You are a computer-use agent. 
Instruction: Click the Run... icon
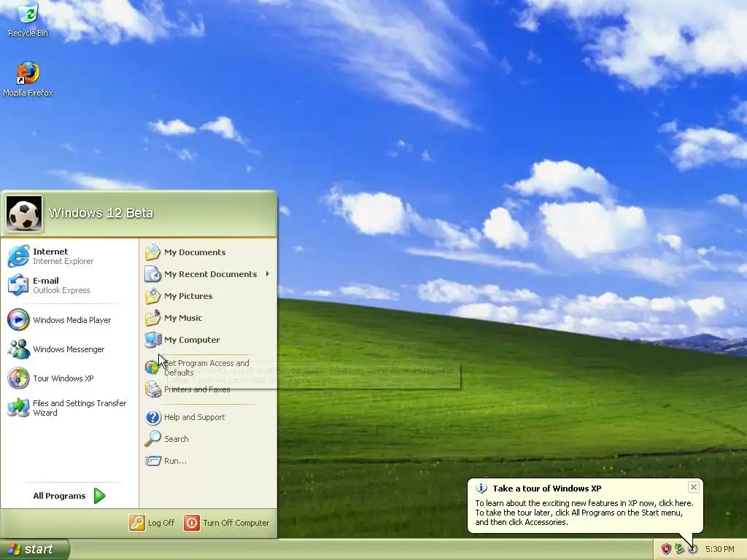point(153,461)
